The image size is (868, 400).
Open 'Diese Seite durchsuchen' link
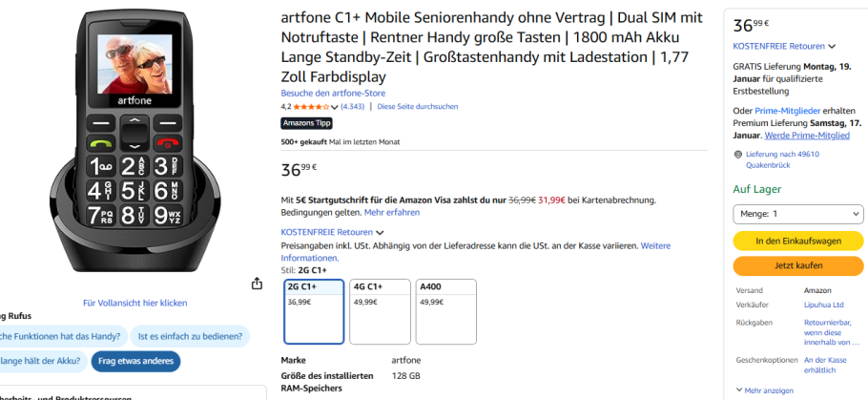tap(418, 107)
